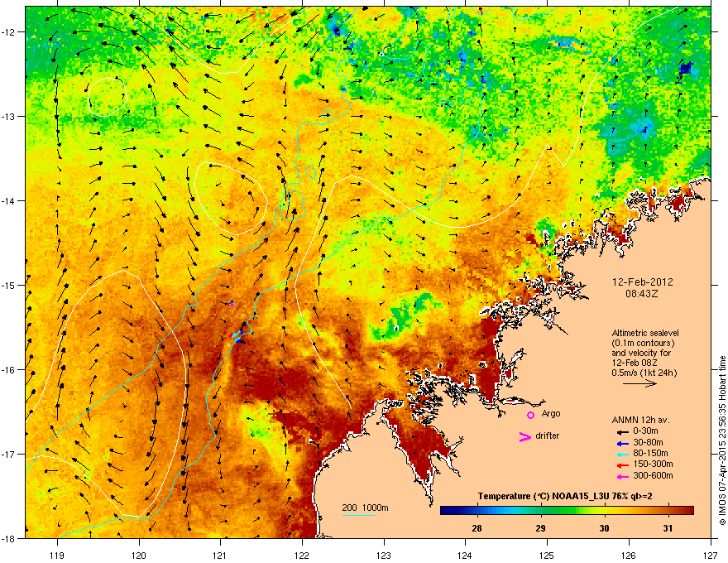This screenshot has width=728, height=563.
Task: Click the red 150-300m legend arrow
Action: coord(622,464)
